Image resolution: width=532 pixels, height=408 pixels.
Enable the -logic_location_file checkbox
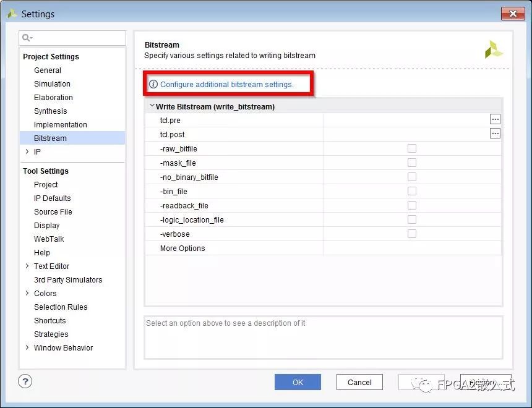coord(412,220)
